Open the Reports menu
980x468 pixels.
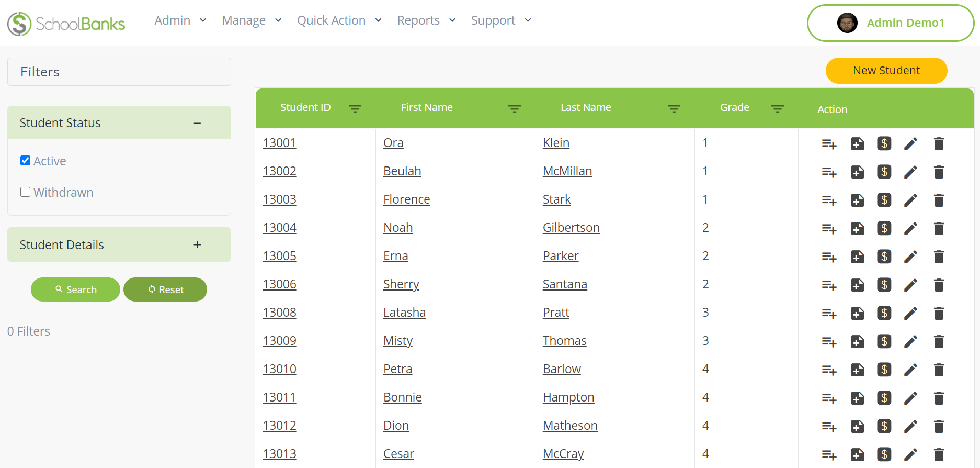click(x=427, y=20)
